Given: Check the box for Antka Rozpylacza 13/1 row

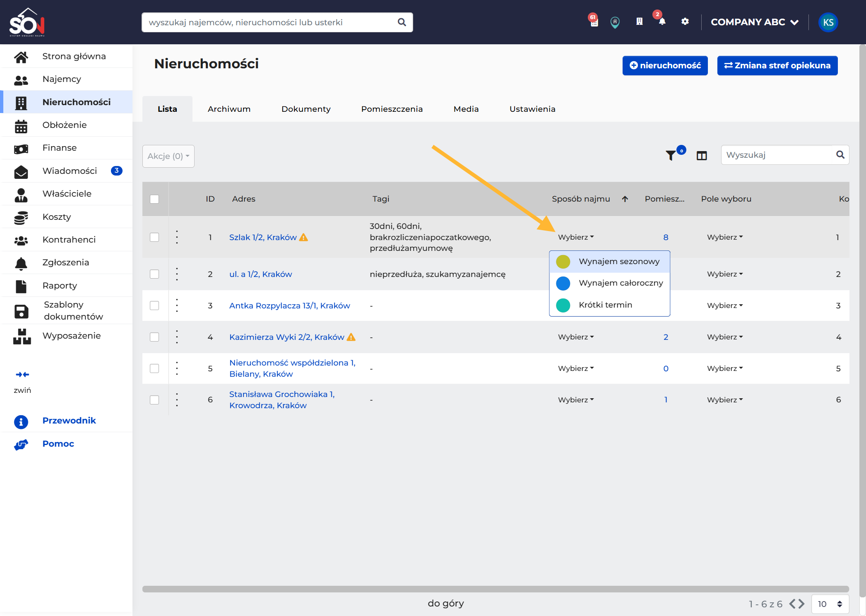Looking at the screenshot, I should click(154, 306).
